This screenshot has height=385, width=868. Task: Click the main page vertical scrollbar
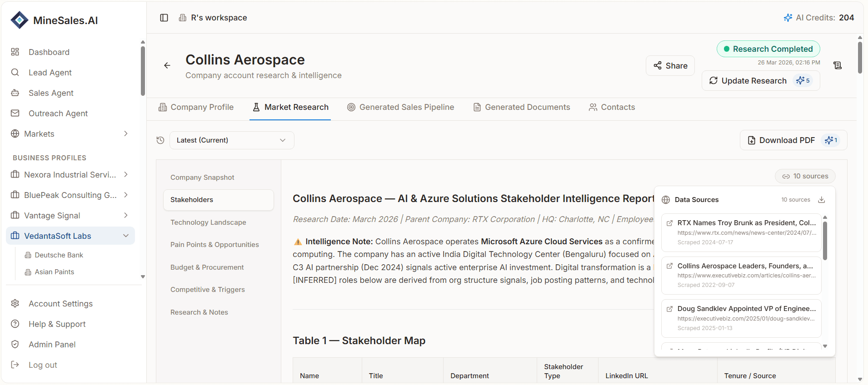click(x=860, y=58)
